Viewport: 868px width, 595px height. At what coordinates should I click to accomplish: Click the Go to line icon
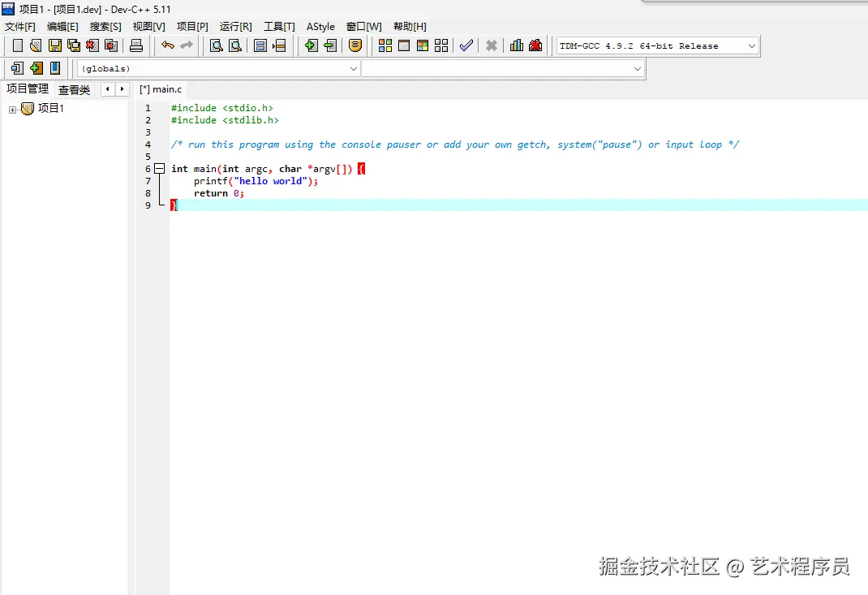point(279,45)
